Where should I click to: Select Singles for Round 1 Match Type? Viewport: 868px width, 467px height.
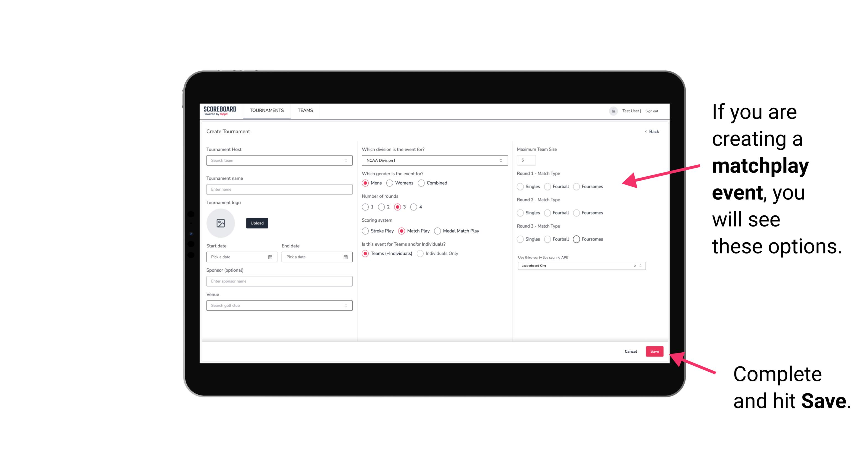click(x=520, y=186)
